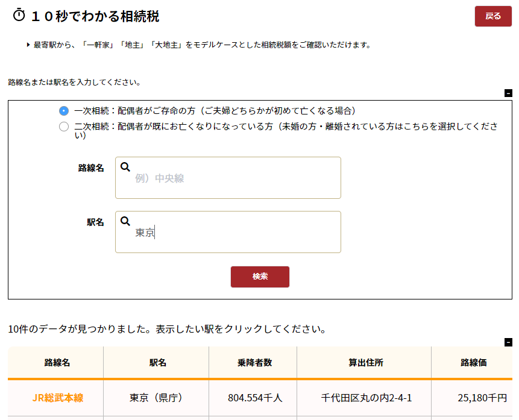
Task: Select the 二次相続 radio button
Action: click(64, 127)
